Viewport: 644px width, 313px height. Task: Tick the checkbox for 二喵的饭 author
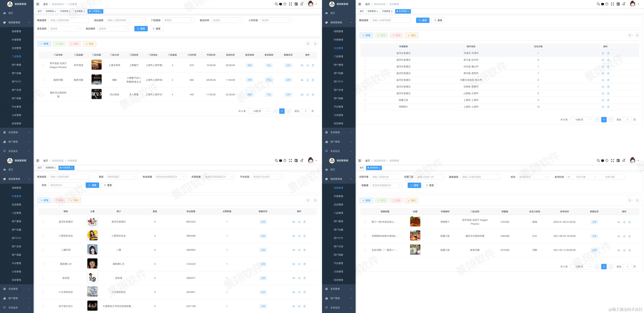pyautogui.click(x=43, y=250)
